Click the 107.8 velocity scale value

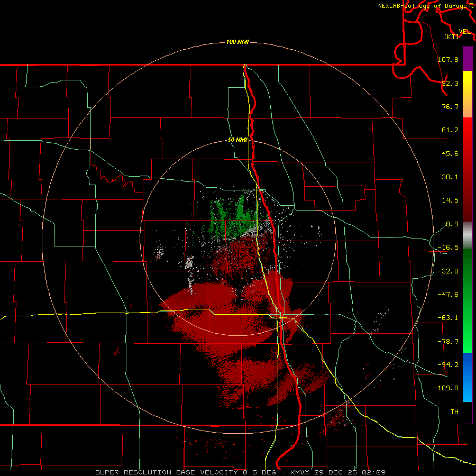tap(448, 59)
